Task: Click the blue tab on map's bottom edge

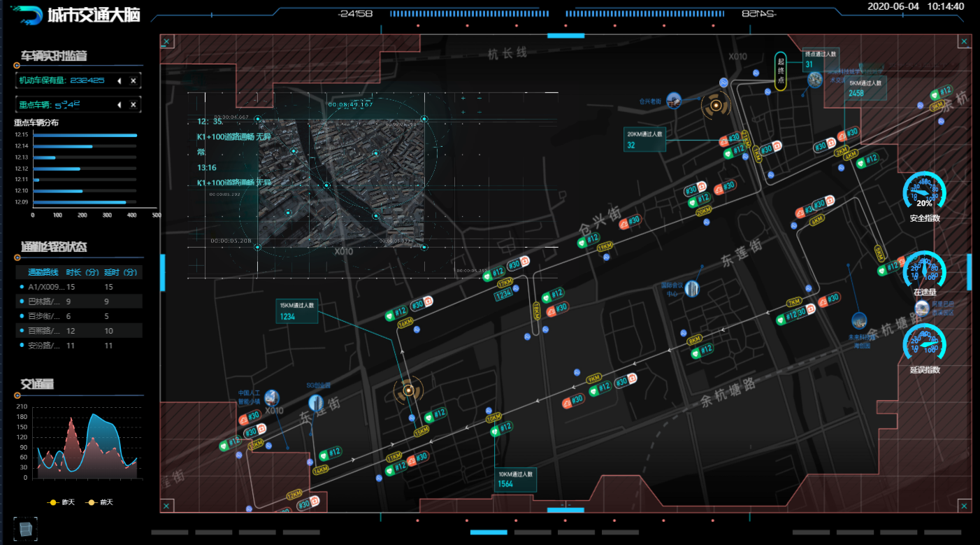Action: (565, 510)
